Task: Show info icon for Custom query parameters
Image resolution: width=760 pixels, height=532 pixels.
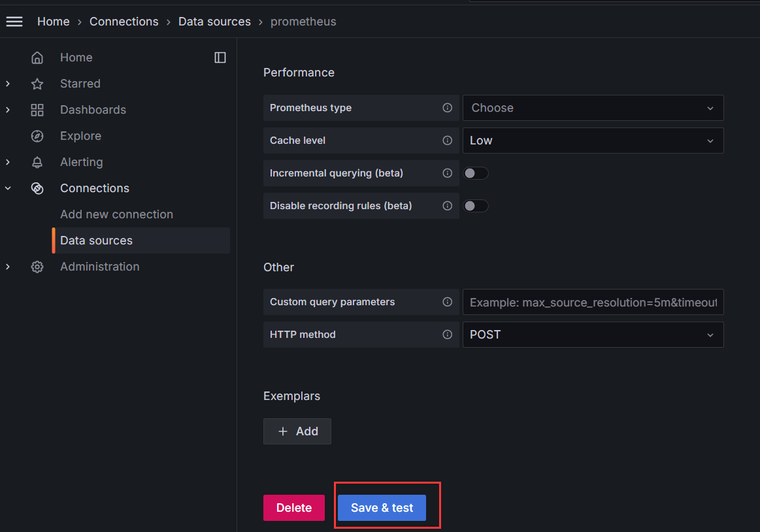Action: [x=448, y=302]
